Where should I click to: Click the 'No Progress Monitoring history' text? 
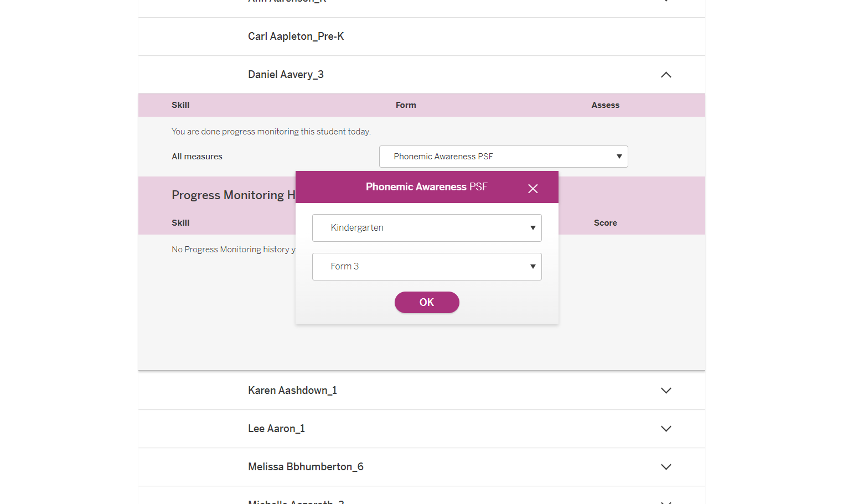(x=233, y=250)
